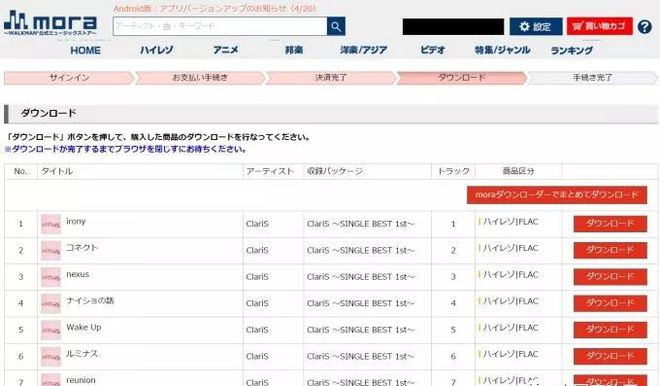Open the ハイレゾ menu
This screenshot has width=660, height=386.
(x=156, y=50)
